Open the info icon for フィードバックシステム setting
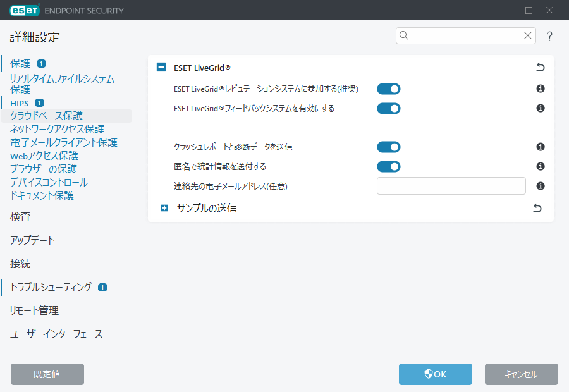 click(x=540, y=108)
